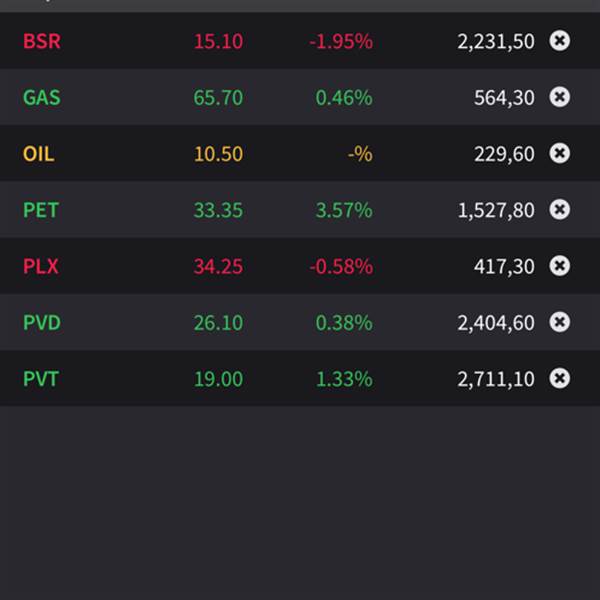Viewport: 600px width, 600px height.
Task: Delete PLX from the list
Action: click(x=560, y=266)
